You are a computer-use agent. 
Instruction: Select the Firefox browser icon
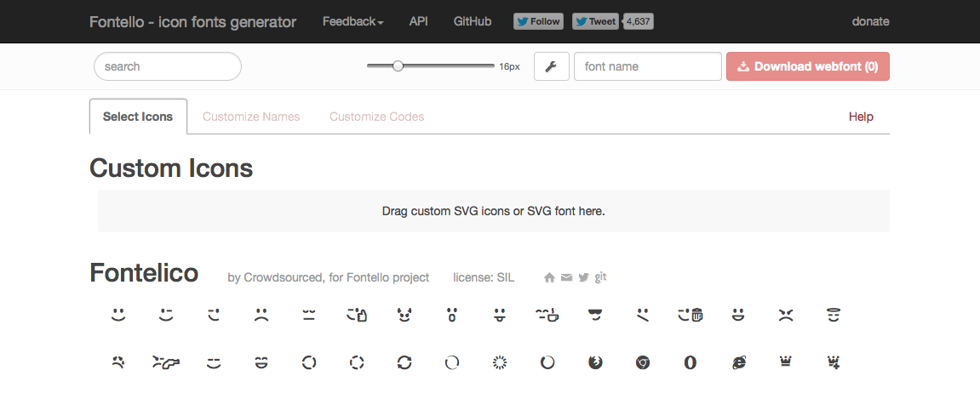[595, 362]
